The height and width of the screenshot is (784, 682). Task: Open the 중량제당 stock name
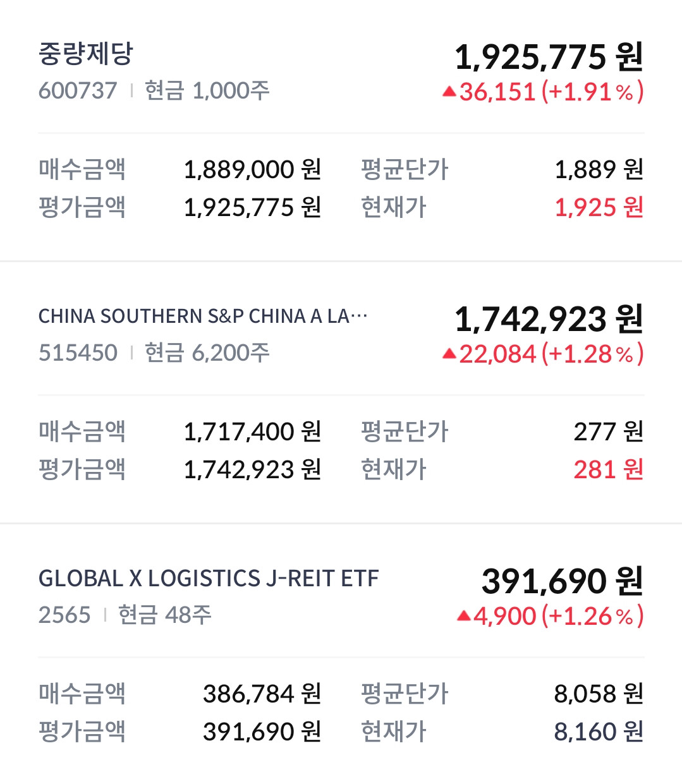click(86, 54)
